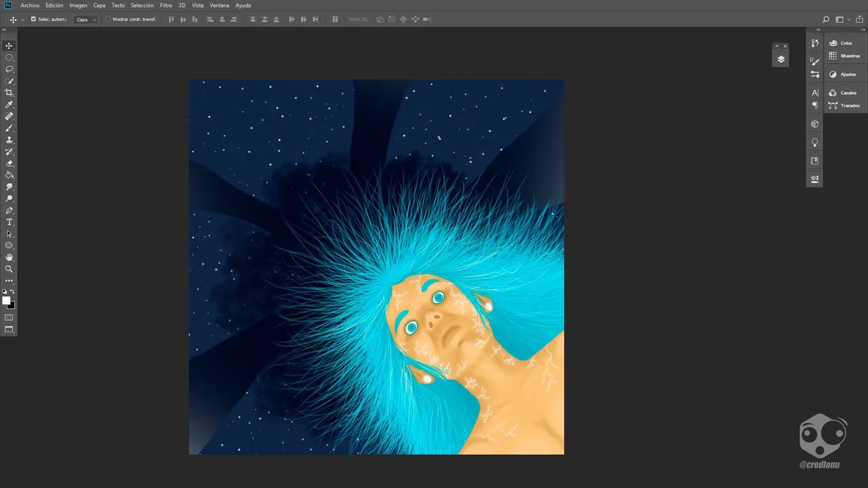Expand the floating layers panel dock arrows

777,46
